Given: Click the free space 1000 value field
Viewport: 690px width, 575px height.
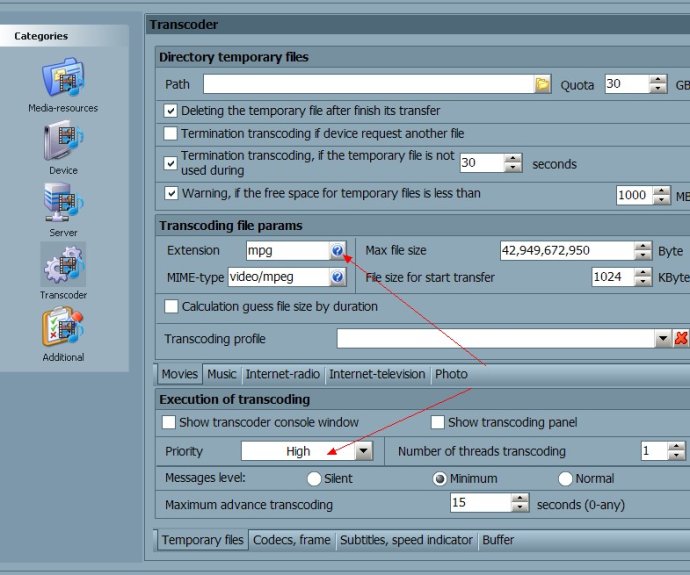Looking at the screenshot, I should 635,195.
